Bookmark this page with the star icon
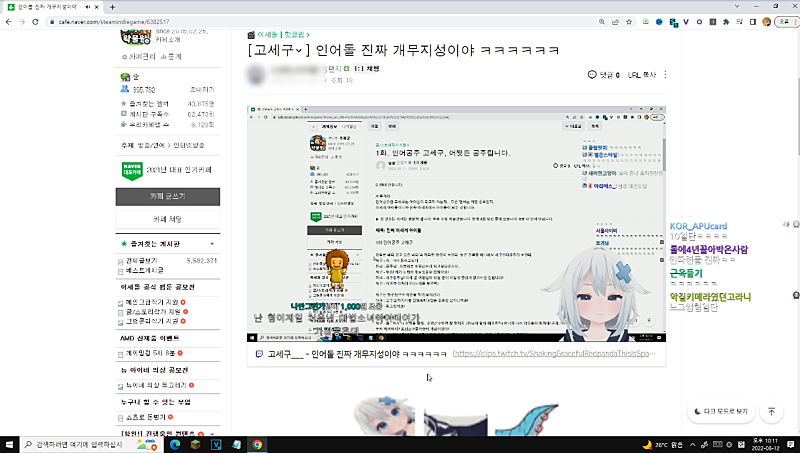The image size is (800, 453). tap(629, 22)
